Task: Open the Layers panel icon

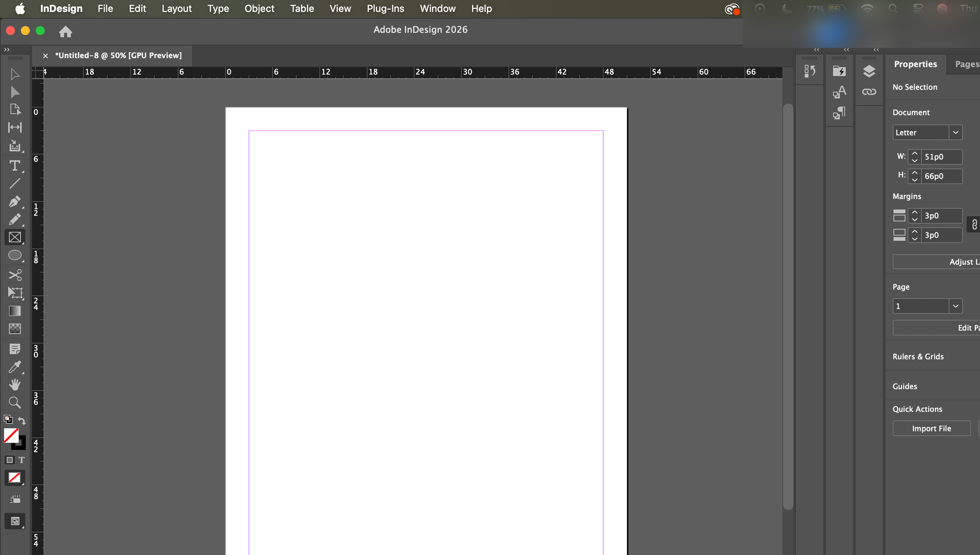Action: pyautogui.click(x=869, y=71)
